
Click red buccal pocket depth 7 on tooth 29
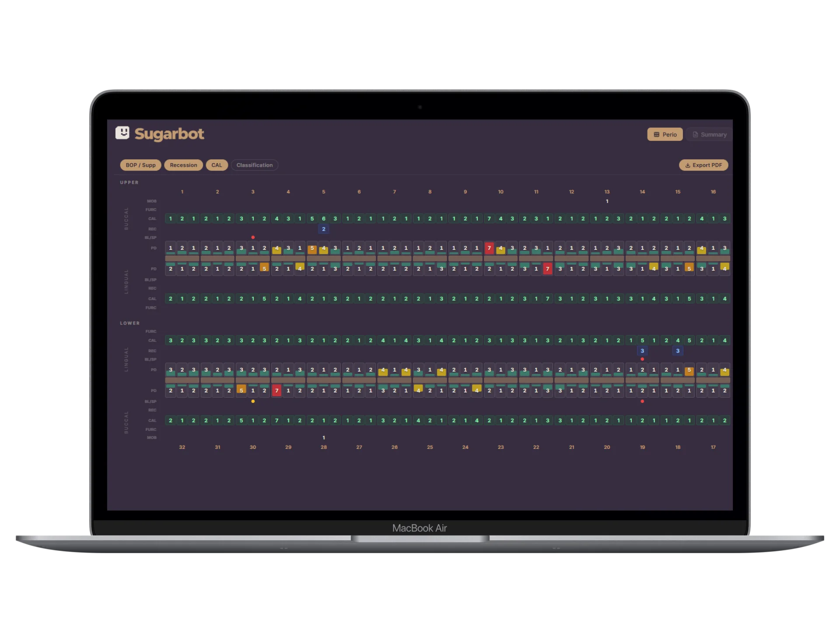[276, 390]
